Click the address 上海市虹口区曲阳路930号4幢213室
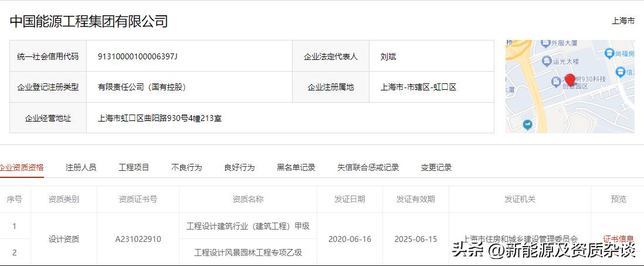The width and height of the screenshot is (644, 266). [x=160, y=119]
